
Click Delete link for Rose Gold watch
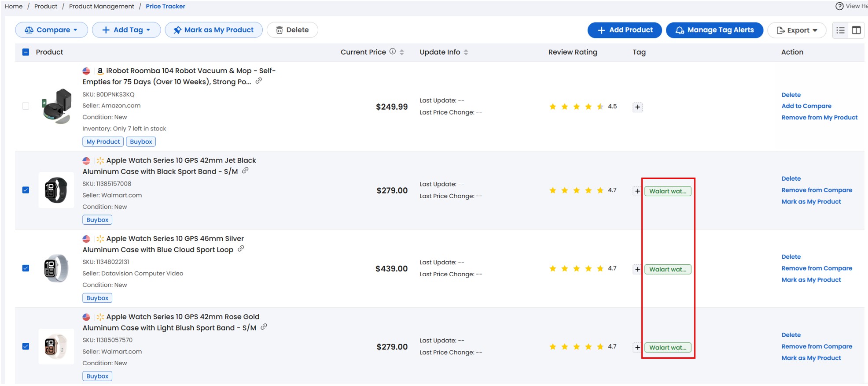(791, 335)
